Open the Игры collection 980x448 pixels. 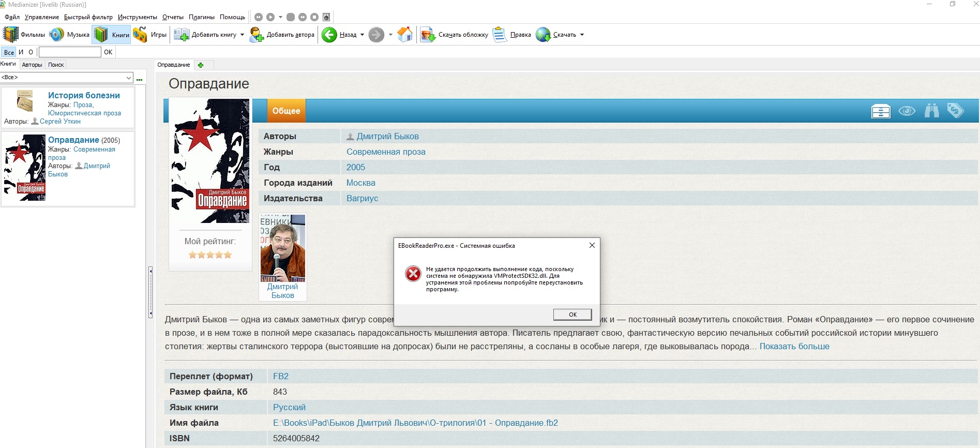pos(150,35)
